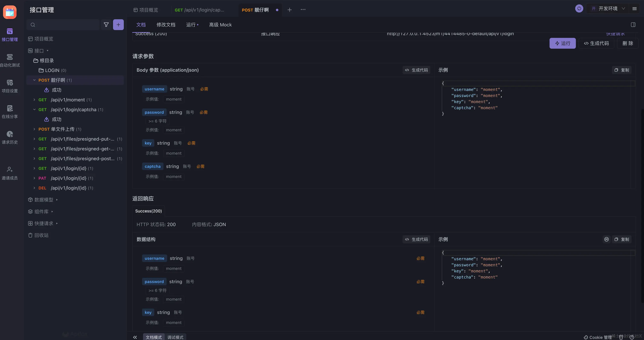Click the sync refresh icon near environment

pyautogui.click(x=579, y=9)
